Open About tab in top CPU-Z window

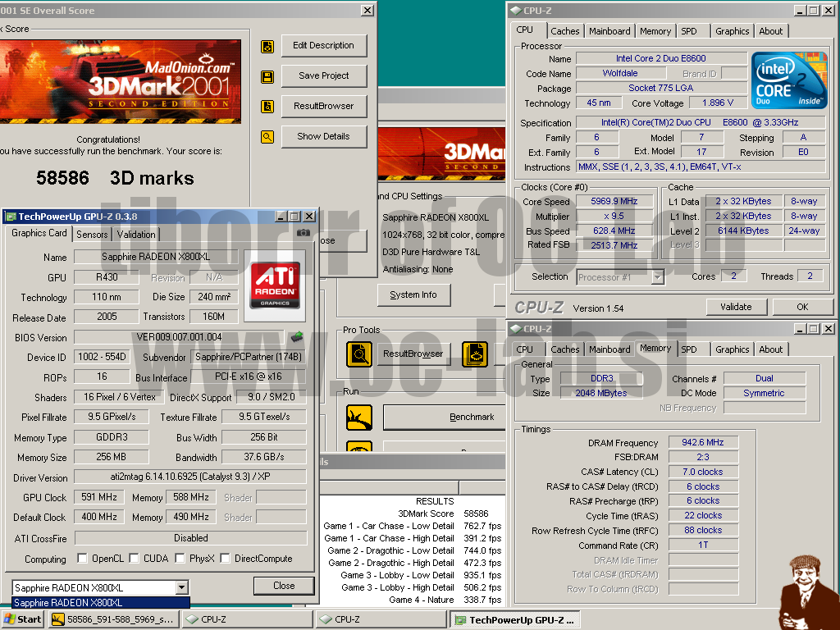(x=771, y=31)
